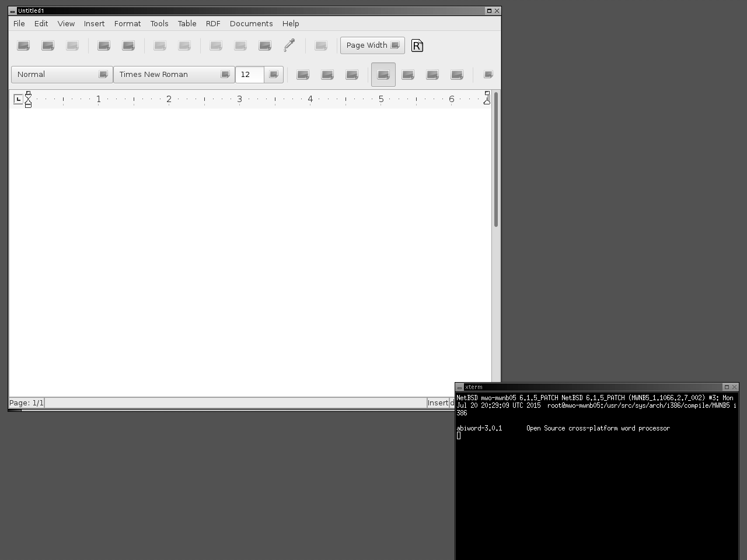Open the font size dropdown arrow beside 12
This screenshot has height=560, width=747.
(x=274, y=75)
